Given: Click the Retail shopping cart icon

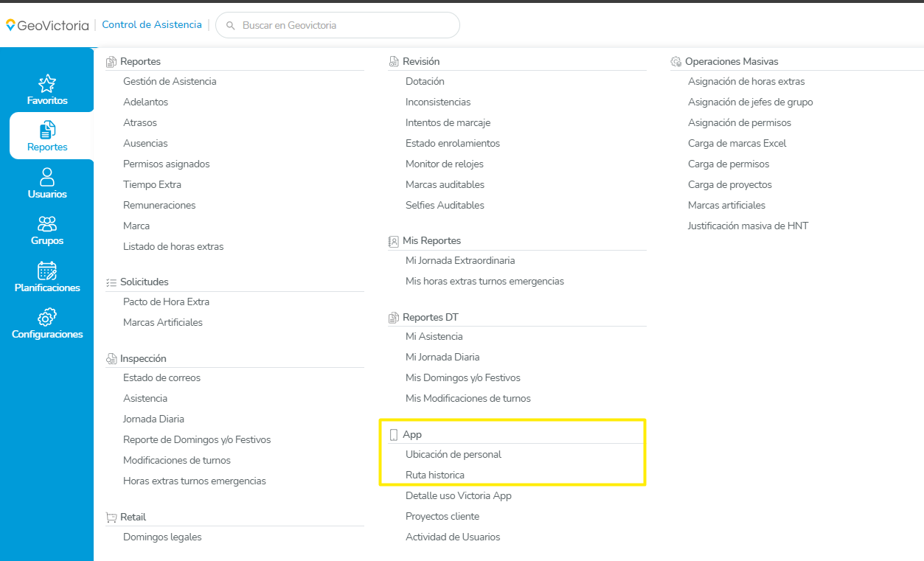Looking at the screenshot, I should click(x=111, y=518).
